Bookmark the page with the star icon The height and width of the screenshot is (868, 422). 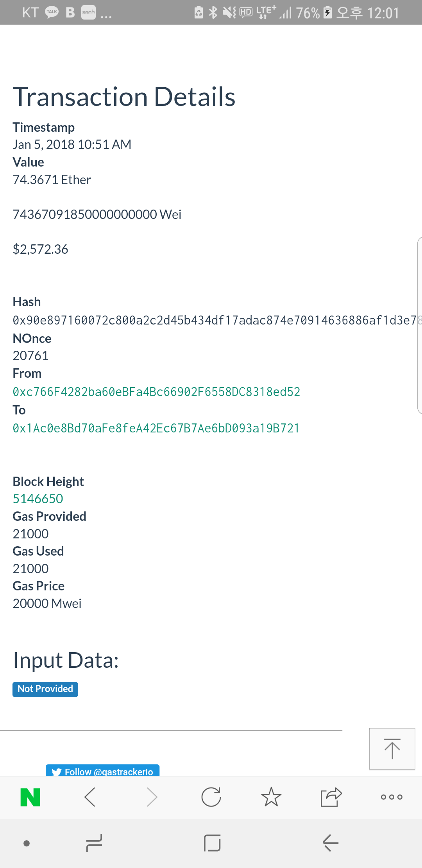(x=271, y=797)
